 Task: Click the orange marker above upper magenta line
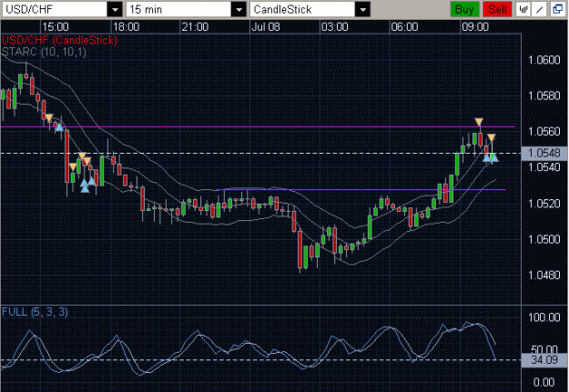point(479,122)
